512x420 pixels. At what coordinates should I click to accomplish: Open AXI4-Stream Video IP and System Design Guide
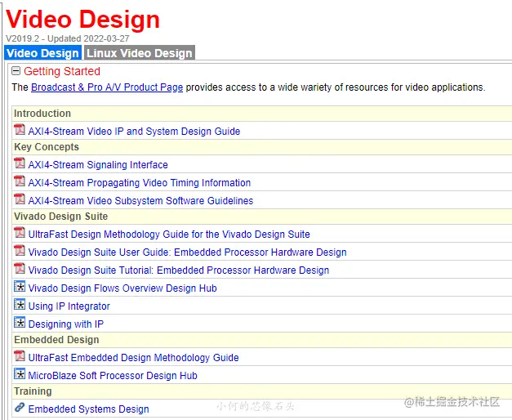[x=134, y=131]
